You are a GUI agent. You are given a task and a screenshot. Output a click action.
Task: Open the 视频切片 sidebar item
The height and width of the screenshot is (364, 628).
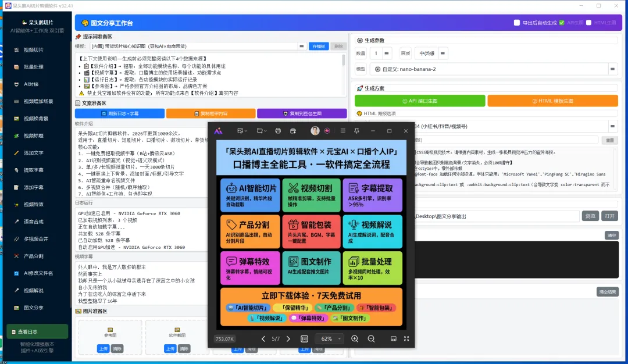pos(34,50)
